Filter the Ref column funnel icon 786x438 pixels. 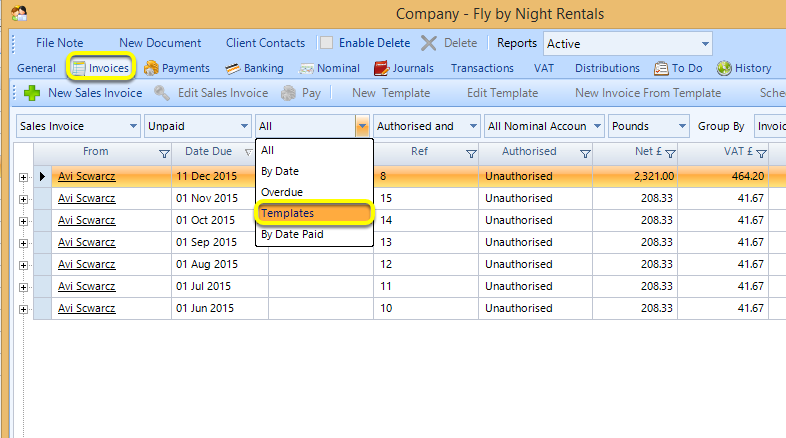pyautogui.click(x=471, y=154)
